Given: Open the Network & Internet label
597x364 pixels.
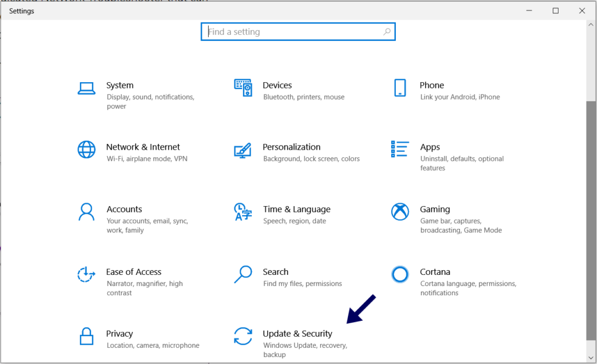Looking at the screenshot, I should pyautogui.click(x=143, y=147).
